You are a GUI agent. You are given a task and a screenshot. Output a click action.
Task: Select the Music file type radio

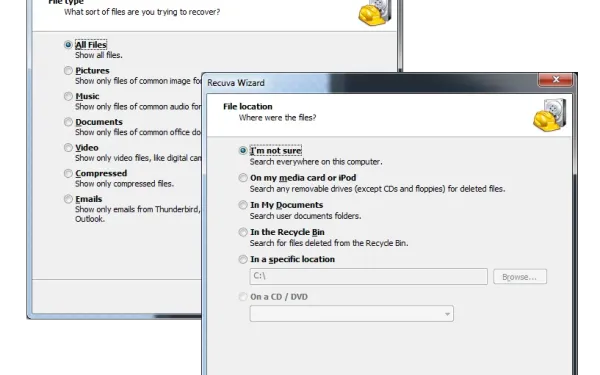click(68, 96)
